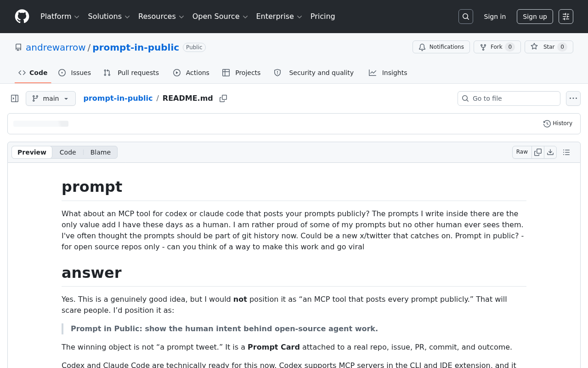This screenshot has height=368, width=588.
Task: Switch to the Code repository tab
Action: click(33, 73)
